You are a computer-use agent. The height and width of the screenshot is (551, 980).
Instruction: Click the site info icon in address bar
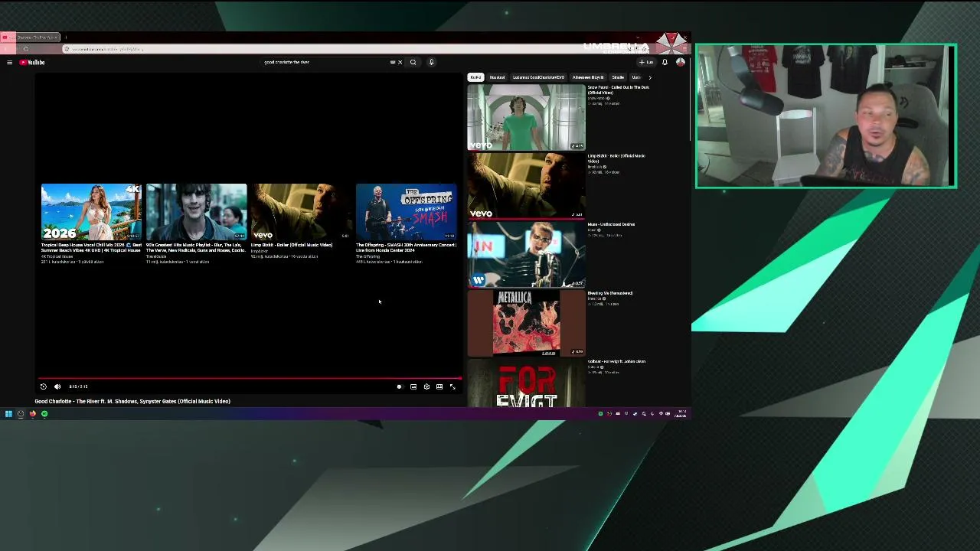click(x=67, y=49)
